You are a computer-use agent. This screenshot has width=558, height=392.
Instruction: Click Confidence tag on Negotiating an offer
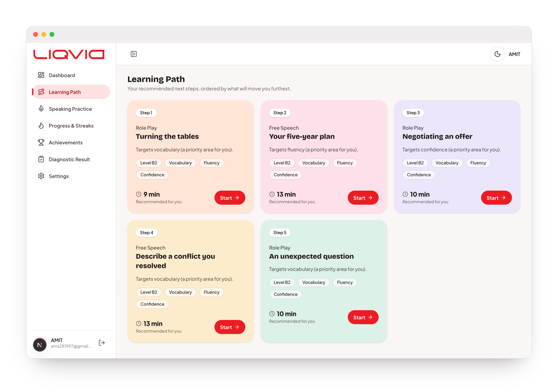(x=419, y=175)
